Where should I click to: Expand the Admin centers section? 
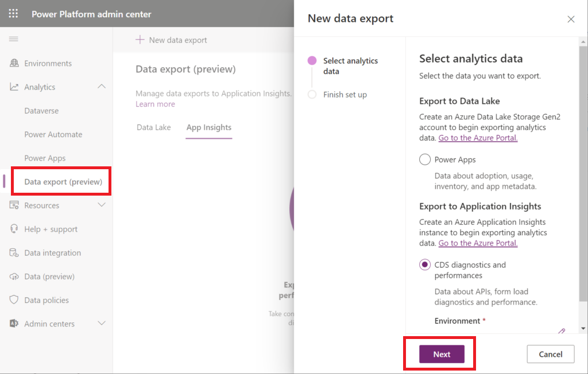[102, 324]
